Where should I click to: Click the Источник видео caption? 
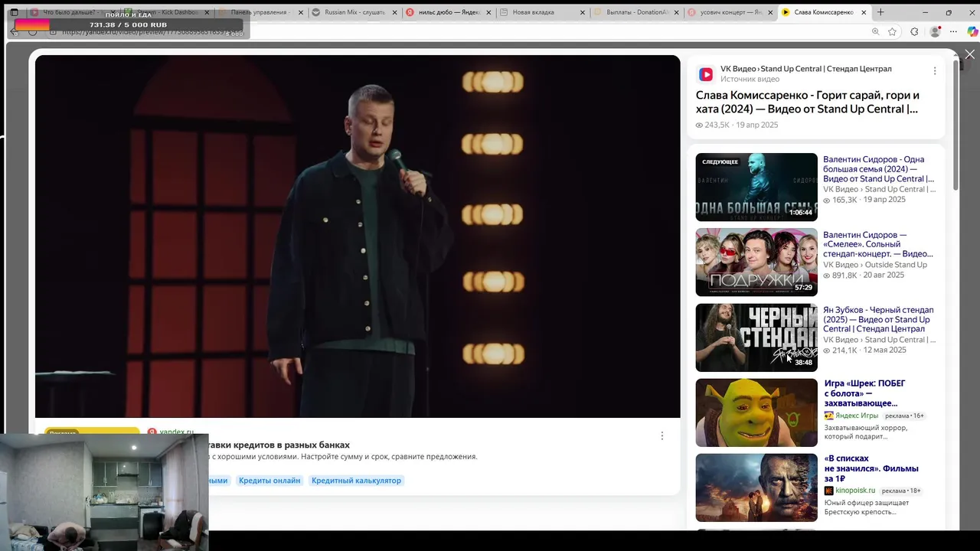[750, 79]
